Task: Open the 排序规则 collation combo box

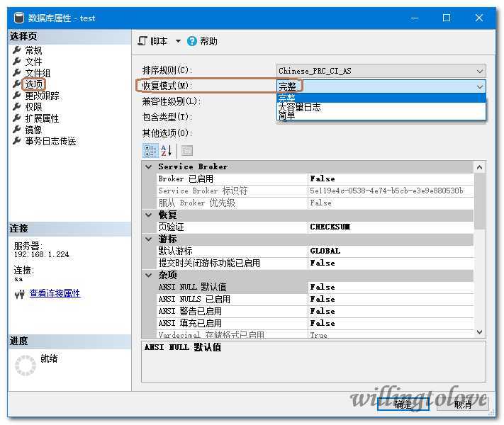Action: (x=381, y=71)
